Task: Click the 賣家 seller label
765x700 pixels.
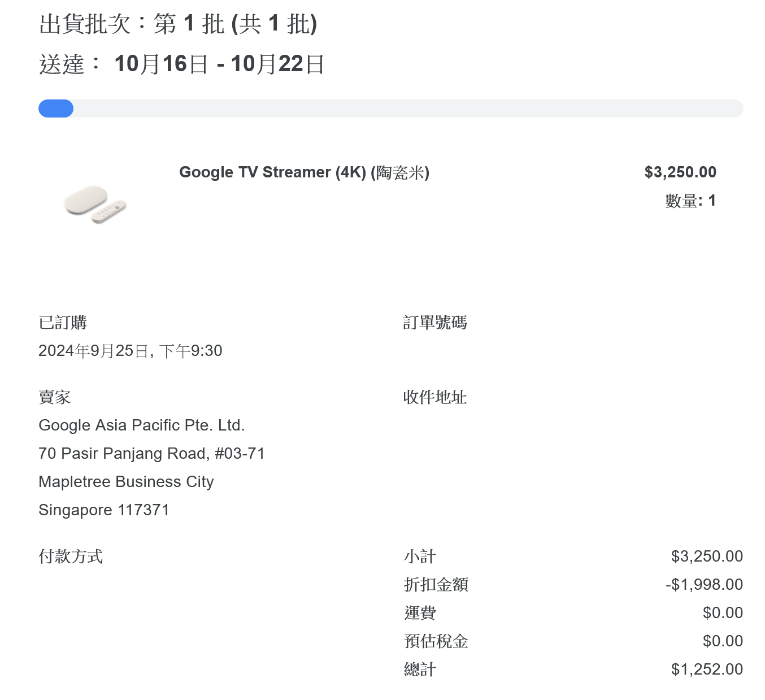Action: pos(54,397)
